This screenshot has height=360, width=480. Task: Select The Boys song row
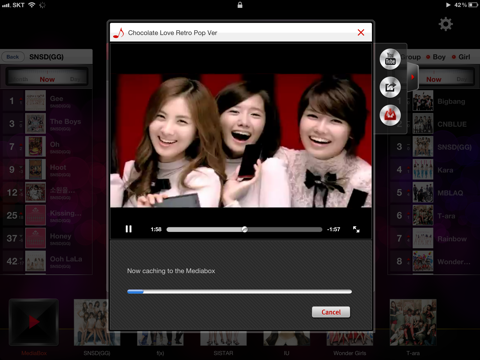(47, 124)
